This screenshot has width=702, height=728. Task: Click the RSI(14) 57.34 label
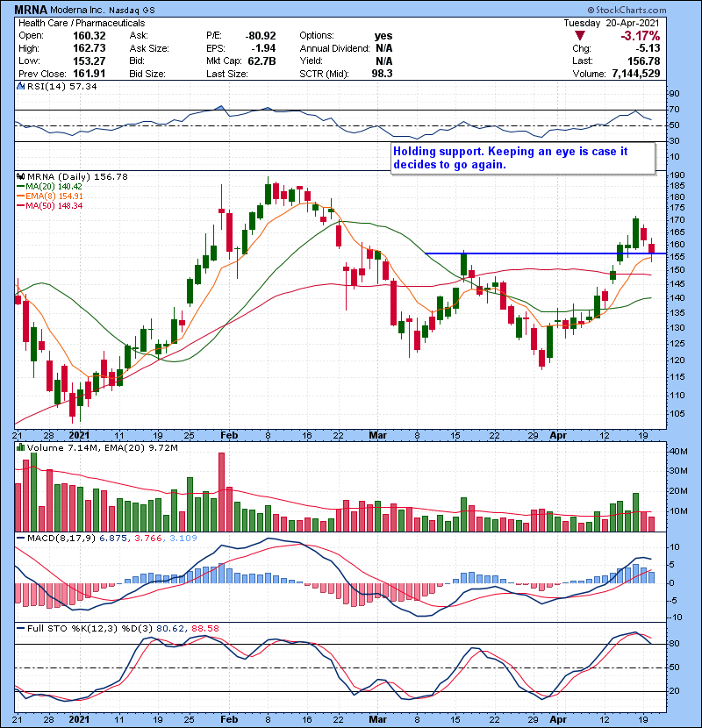point(61,86)
